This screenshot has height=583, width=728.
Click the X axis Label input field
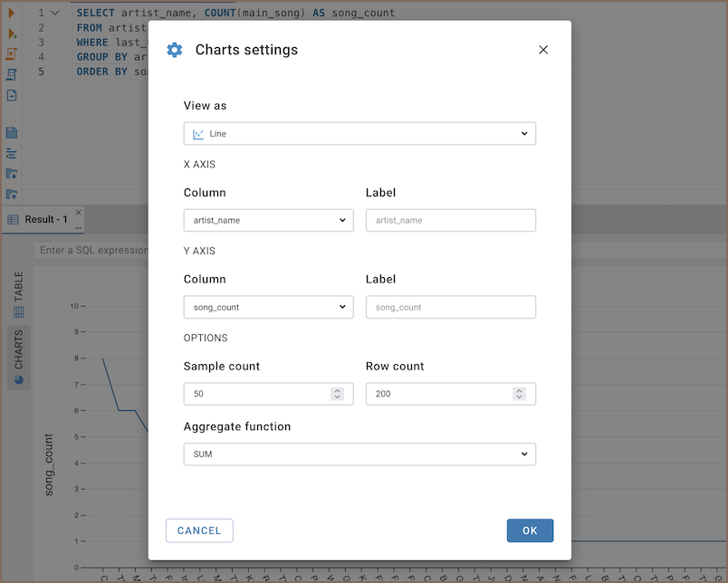click(x=450, y=220)
